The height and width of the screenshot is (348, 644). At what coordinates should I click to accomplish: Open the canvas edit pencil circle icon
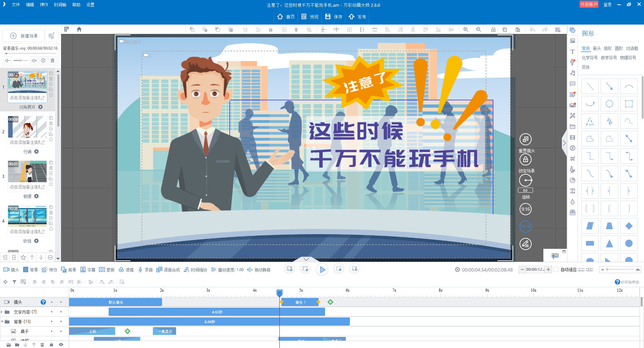(x=526, y=244)
